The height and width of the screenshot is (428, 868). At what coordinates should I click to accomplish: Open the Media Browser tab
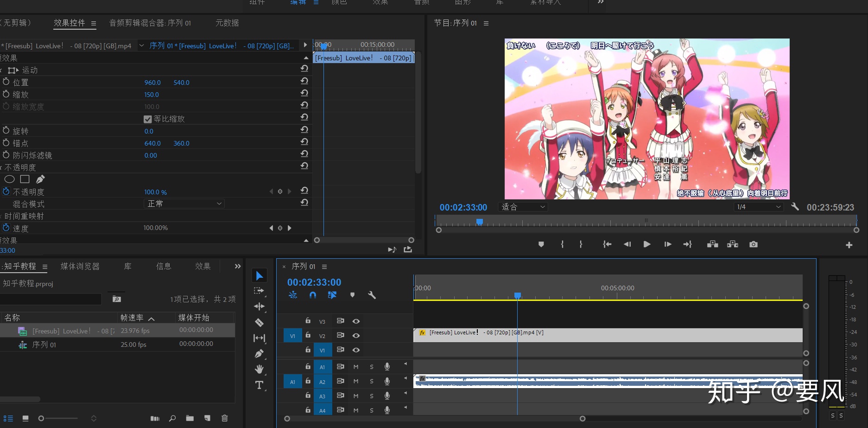point(80,266)
